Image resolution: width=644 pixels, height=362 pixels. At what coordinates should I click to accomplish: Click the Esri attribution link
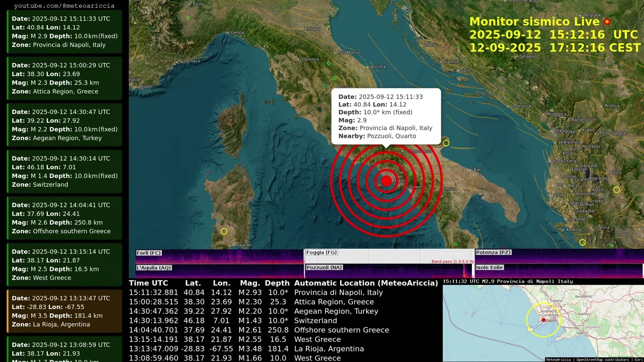[x=639, y=359]
